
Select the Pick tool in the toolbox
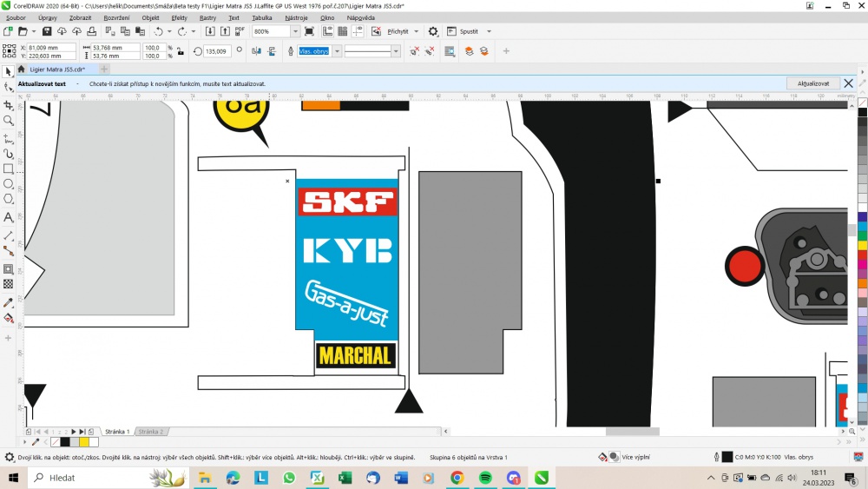(9, 71)
